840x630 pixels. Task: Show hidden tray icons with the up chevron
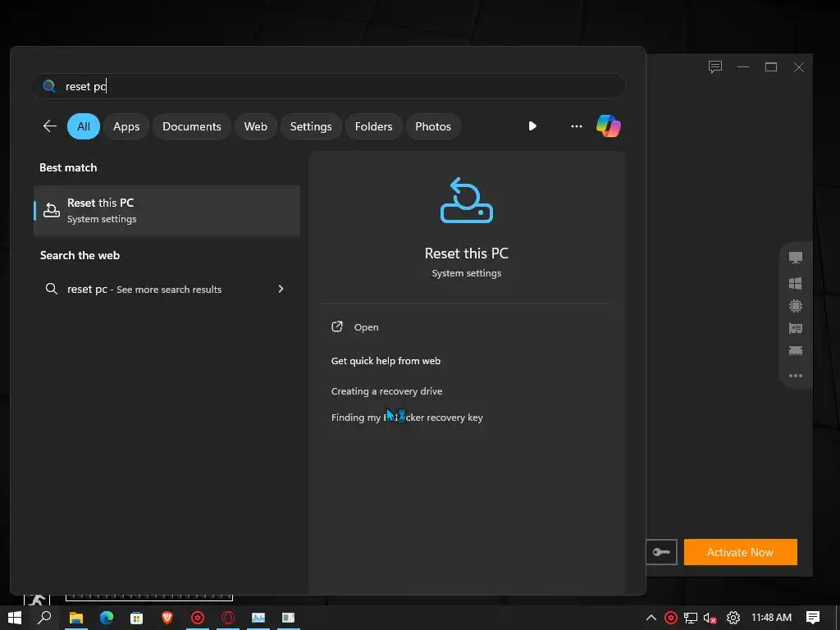coord(651,618)
